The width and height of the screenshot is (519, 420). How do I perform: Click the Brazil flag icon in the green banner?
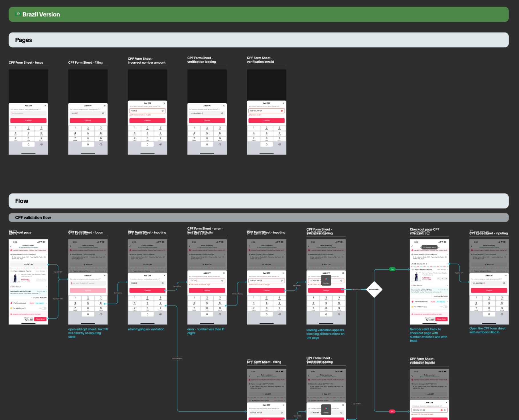(x=18, y=14)
